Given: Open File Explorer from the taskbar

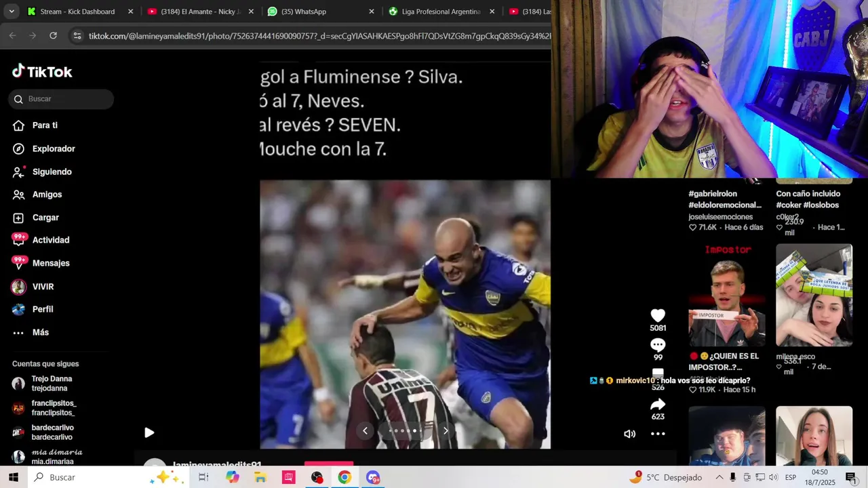Looking at the screenshot, I should 260,477.
